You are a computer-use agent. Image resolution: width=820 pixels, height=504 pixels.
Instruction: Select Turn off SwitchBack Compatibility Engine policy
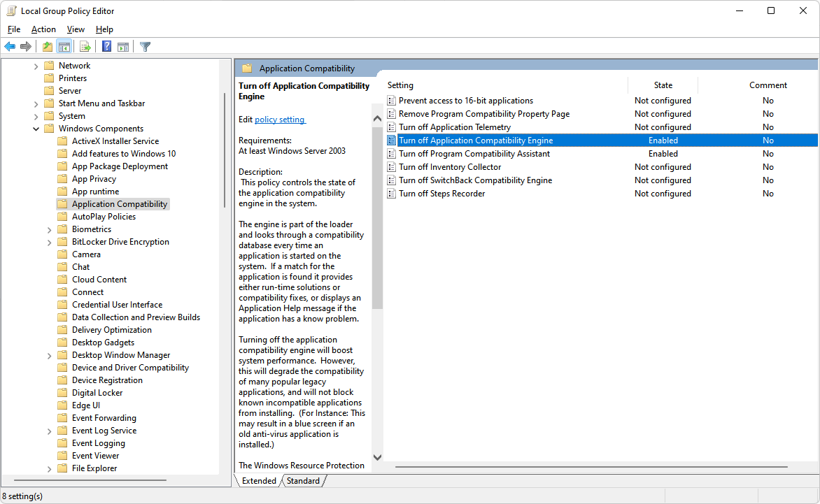coord(475,180)
